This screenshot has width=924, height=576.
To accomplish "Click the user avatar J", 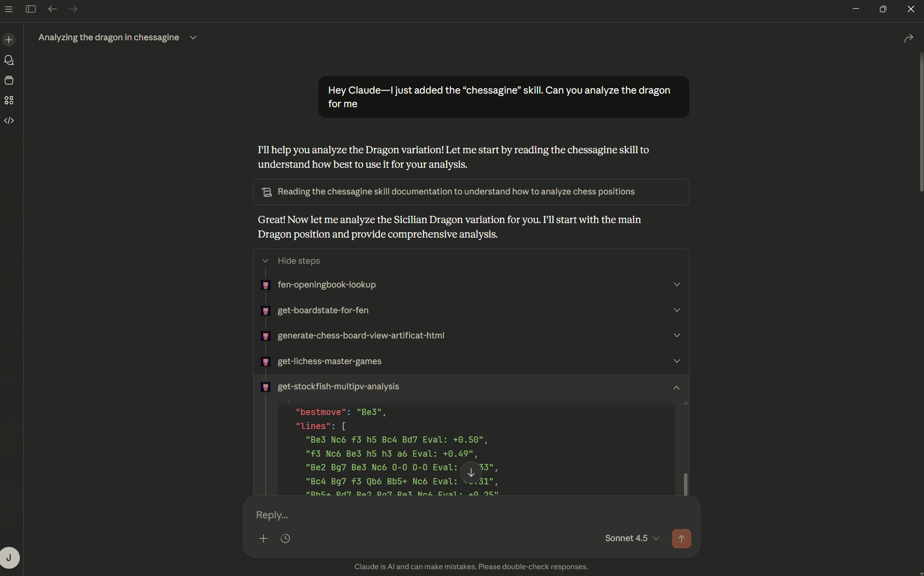I will pyautogui.click(x=9, y=558).
